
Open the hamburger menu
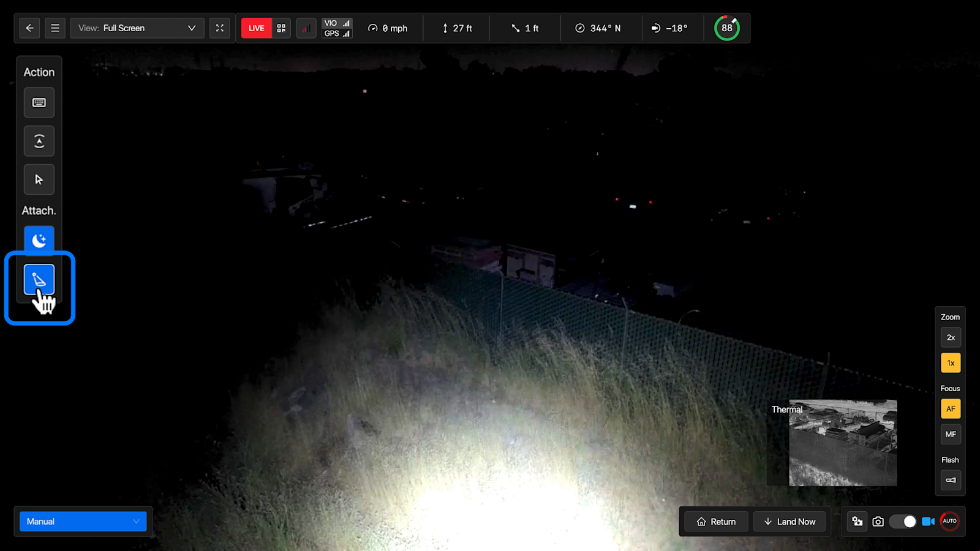point(55,28)
